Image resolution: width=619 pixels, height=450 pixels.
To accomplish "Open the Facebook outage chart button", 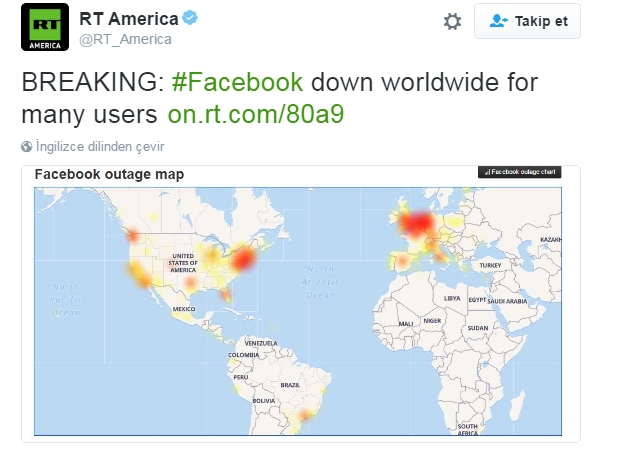I will click(520, 172).
